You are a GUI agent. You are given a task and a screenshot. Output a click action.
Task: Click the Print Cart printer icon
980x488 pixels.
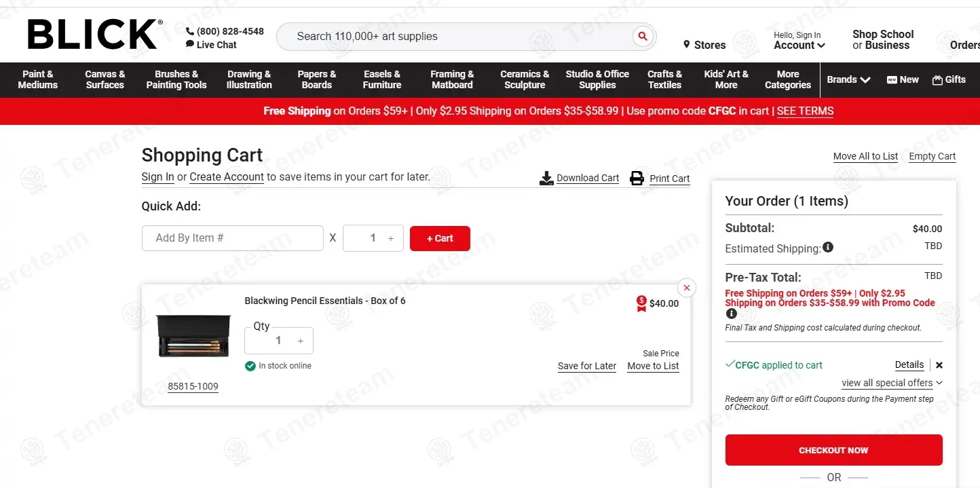(637, 179)
